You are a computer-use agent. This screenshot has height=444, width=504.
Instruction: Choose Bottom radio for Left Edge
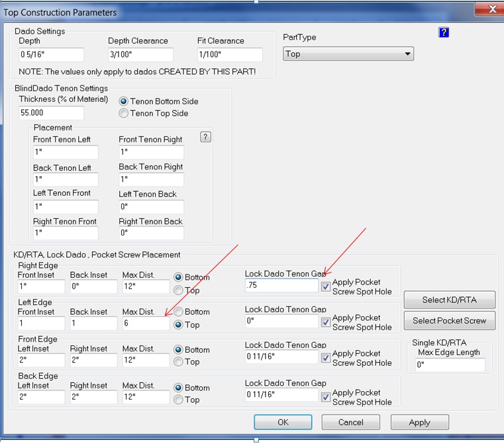tap(177, 312)
